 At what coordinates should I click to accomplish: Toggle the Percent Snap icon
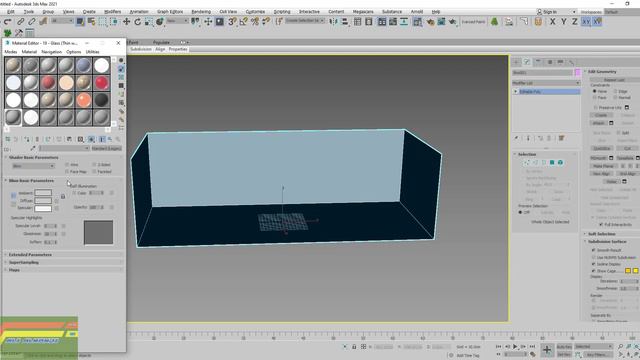point(255,21)
